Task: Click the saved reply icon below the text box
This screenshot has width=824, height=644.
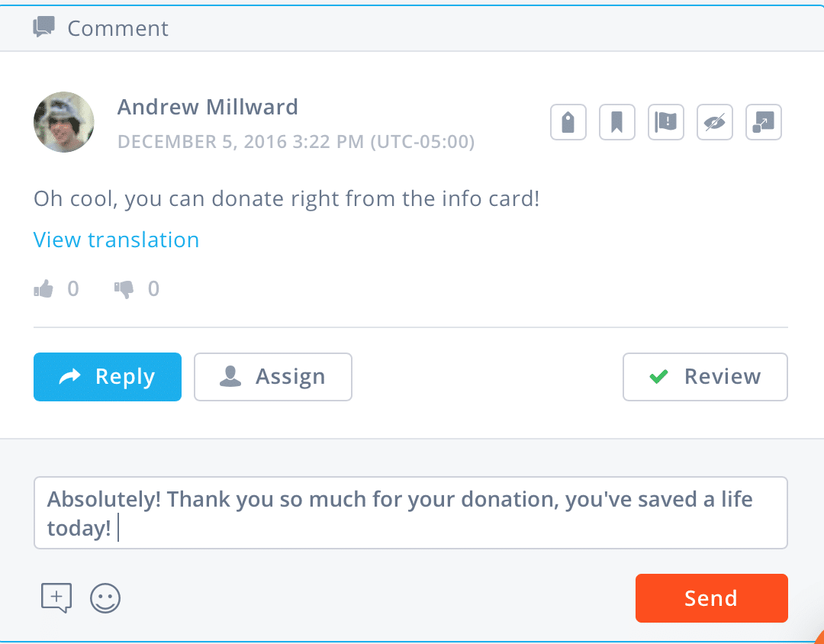Action: click(56, 597)
